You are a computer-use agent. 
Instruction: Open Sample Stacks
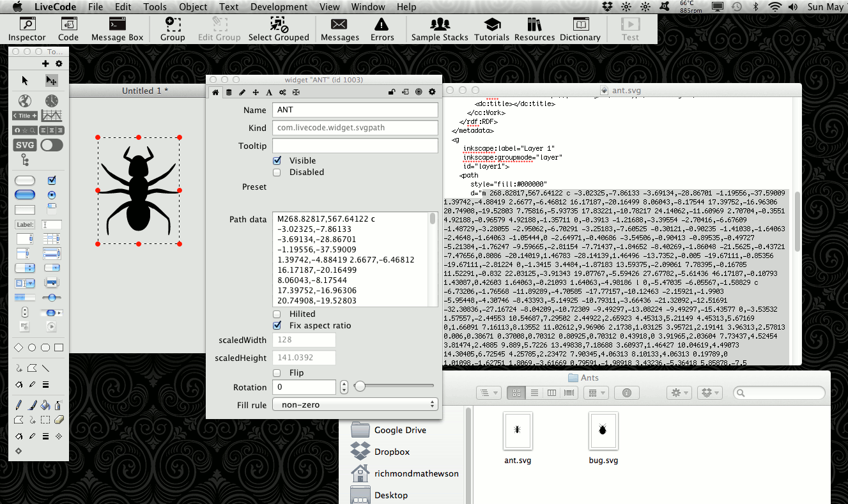tap(440, 29)
